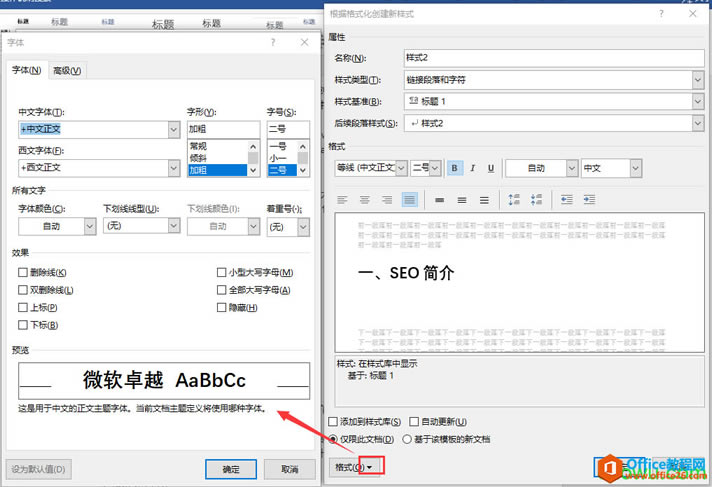Viewport: 712px width, 487px height.
Task: Select 小一 in font size list
Action: click(282, 158)
